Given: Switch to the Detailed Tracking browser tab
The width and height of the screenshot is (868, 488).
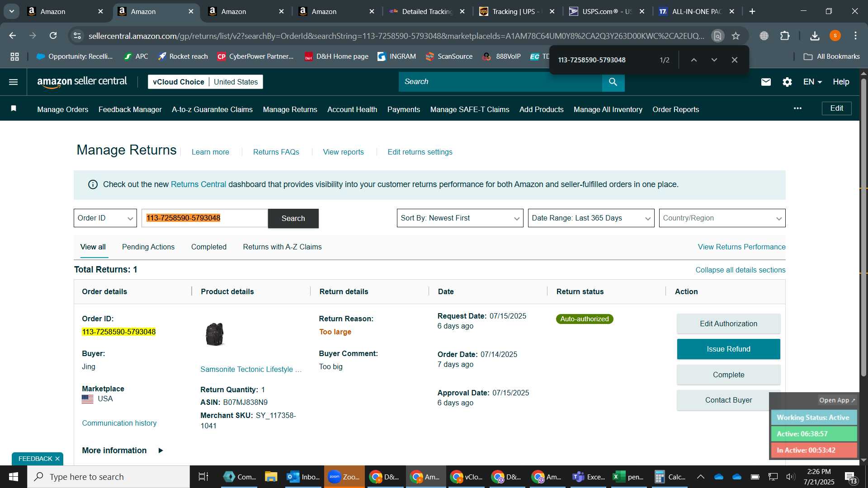Looking at the screenshot, I should (x=426, y=11).
